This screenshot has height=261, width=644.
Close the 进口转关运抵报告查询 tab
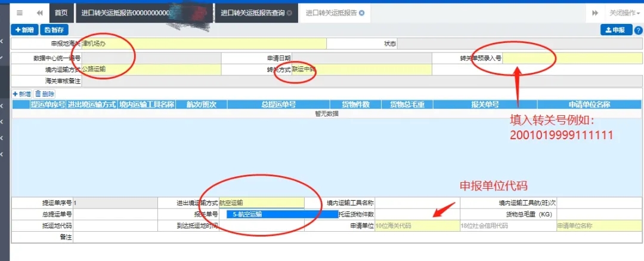click(290, 13)
